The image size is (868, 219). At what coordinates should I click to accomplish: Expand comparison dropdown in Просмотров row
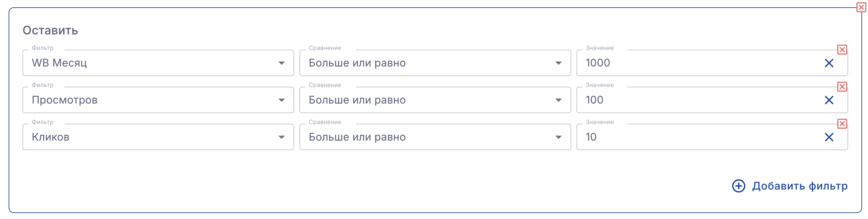coord(435,100)
